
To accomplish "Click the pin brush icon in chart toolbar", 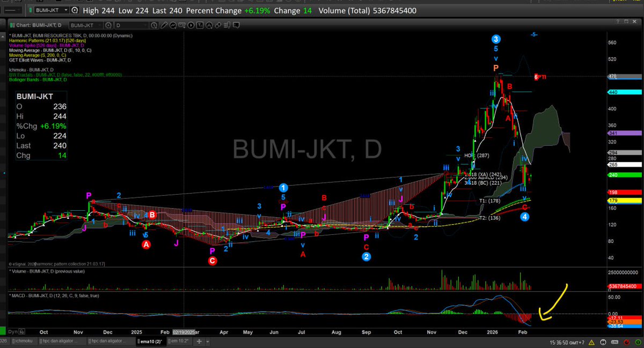I will click(x=218, y=25).
